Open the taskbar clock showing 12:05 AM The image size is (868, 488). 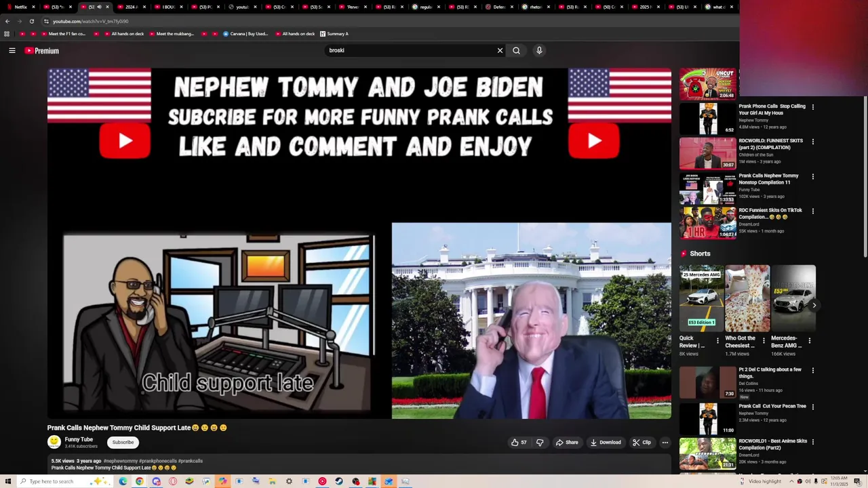(840, 481)
